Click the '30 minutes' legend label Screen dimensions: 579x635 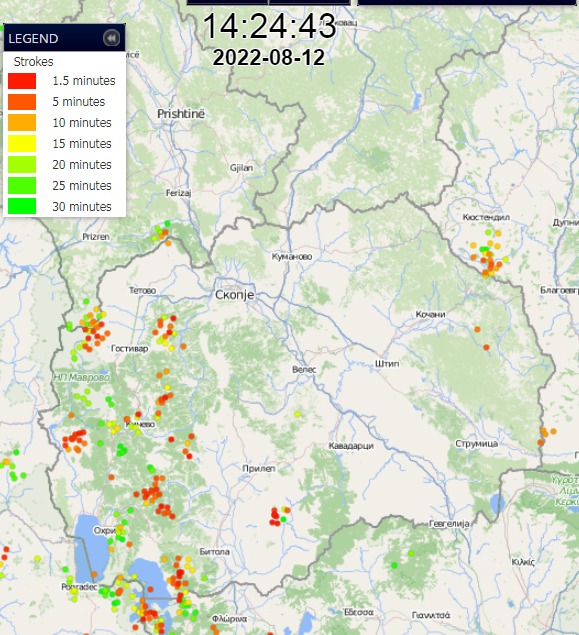pos(82,207)
